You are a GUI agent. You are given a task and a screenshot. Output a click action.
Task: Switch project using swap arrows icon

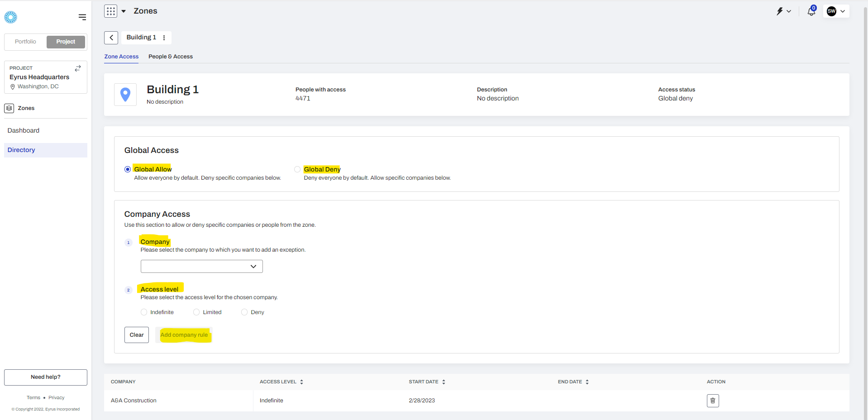pos(78,68)
